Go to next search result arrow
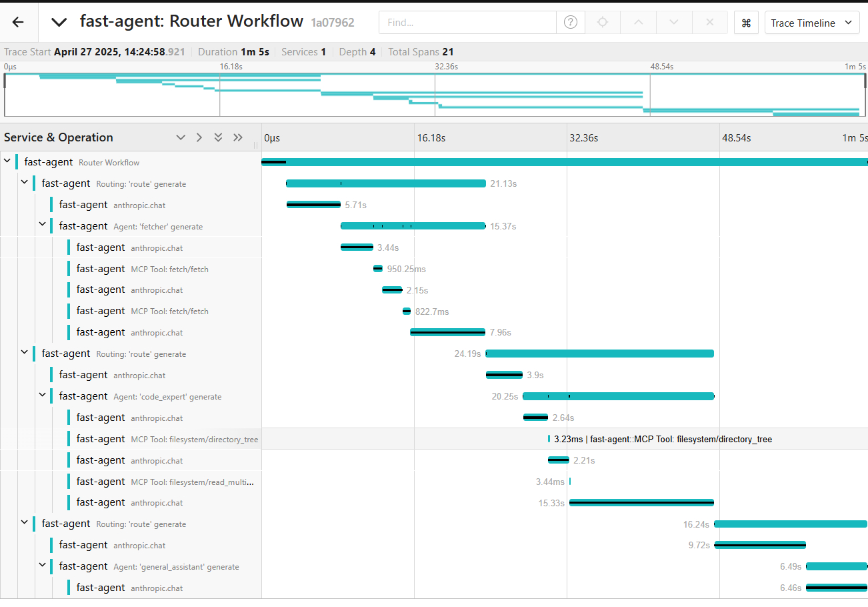 pos(674,23)
